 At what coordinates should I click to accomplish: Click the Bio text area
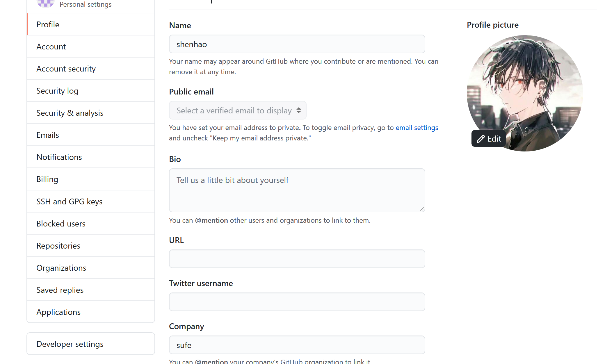click(297, 190)
